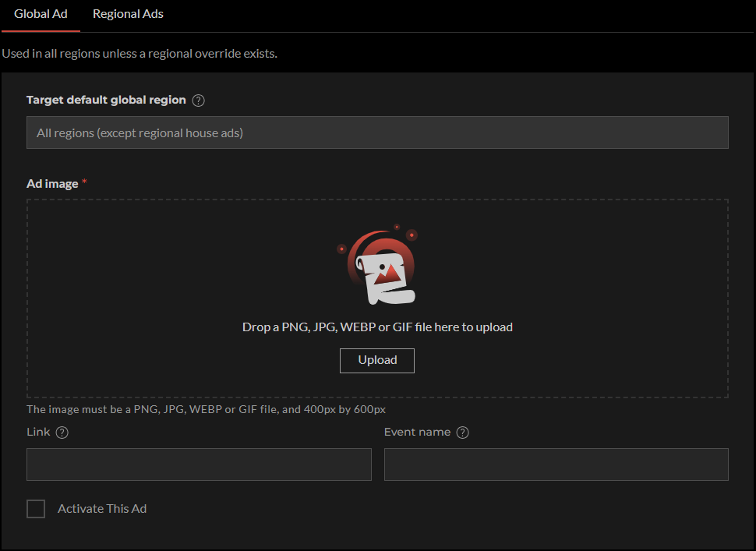Open the All regions target dropdown
756x551 pixels.
pyautogui.click(x=377, y=132)
